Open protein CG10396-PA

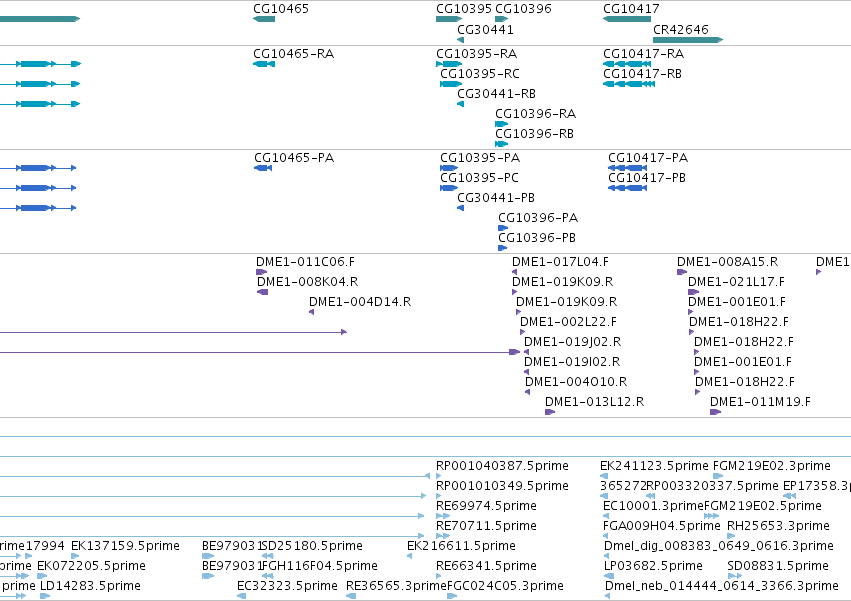click(x=538, y=218)
